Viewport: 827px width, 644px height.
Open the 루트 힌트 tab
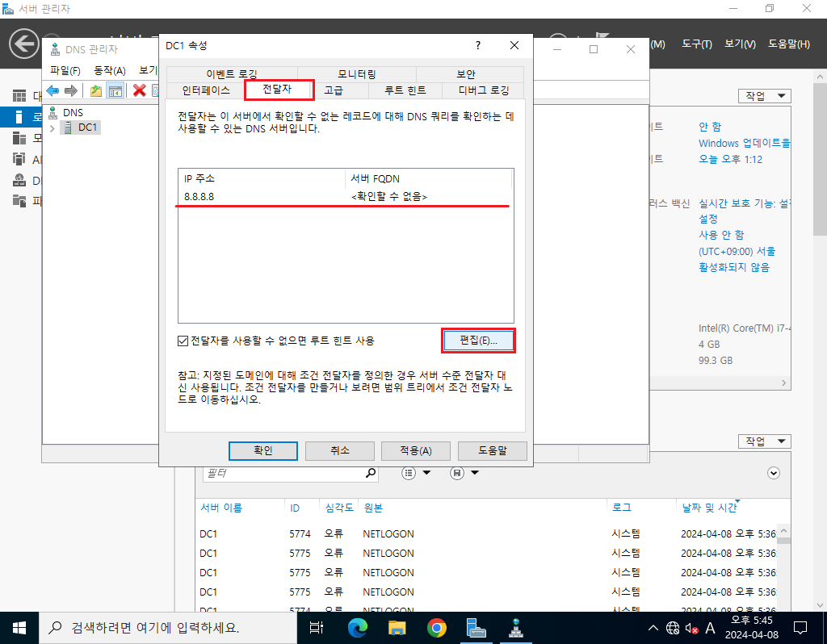[x=405, y=90]
